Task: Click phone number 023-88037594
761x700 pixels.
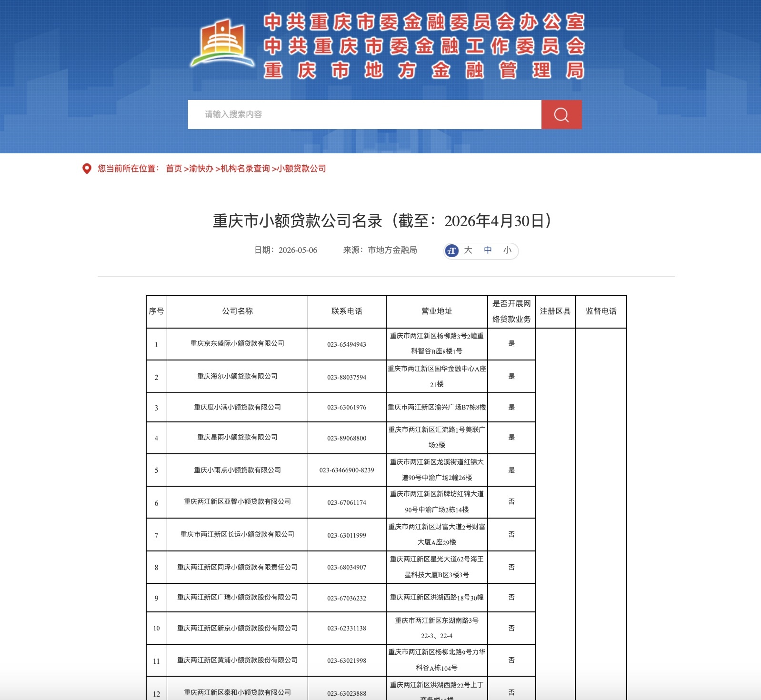Action: [347, 378]
